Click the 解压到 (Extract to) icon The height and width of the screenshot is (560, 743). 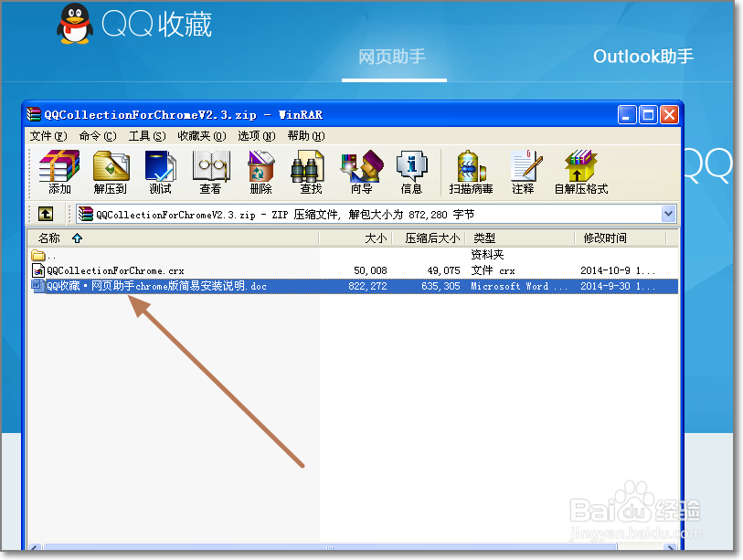pyautogui.click(x=111, y=172)
